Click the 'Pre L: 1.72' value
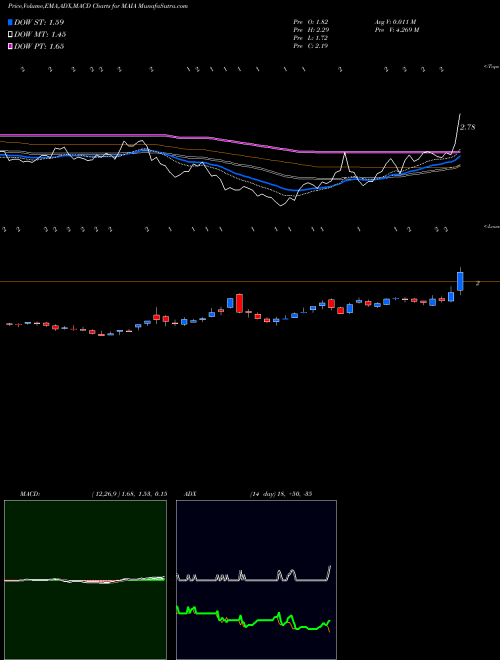Screen dimensions: 500x660 click(x=311, y=38)
